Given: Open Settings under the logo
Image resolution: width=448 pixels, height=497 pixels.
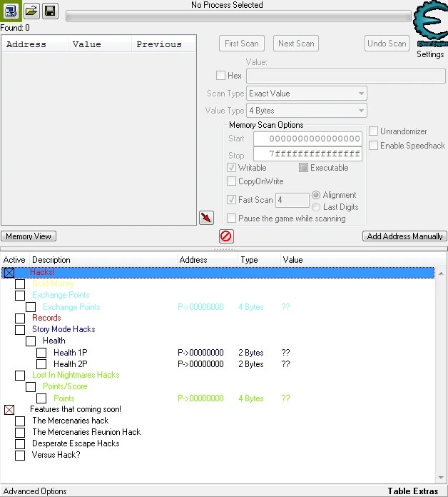Looking at the screenshot, I should [x=430, y=54].
